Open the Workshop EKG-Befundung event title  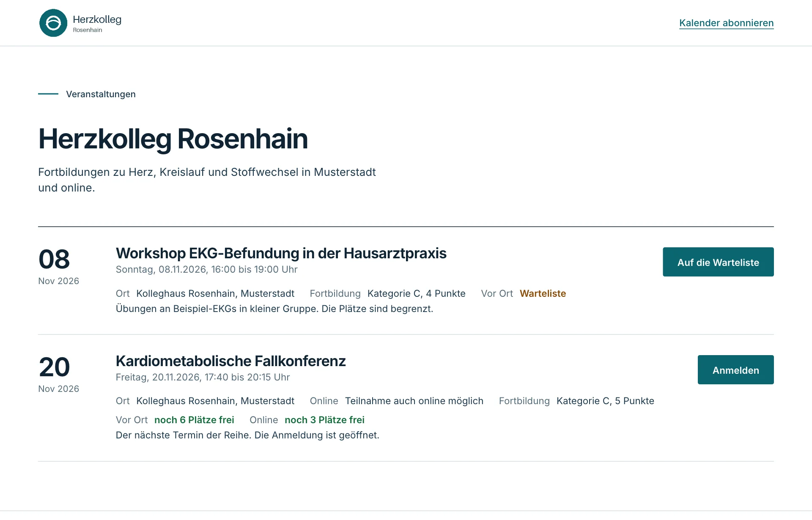coord(281,253)
